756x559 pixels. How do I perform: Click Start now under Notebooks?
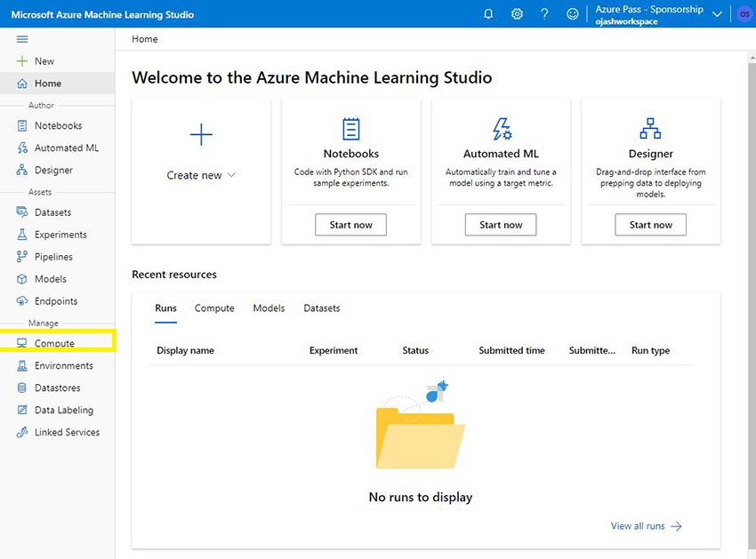click(x=350, y=225)
